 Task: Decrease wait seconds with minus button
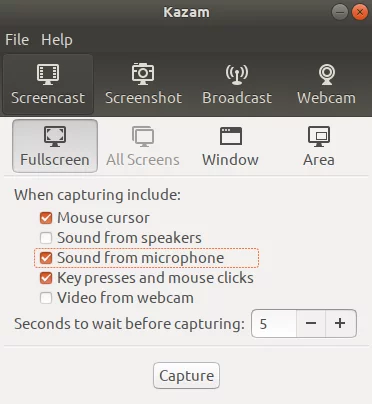point(311,323)
